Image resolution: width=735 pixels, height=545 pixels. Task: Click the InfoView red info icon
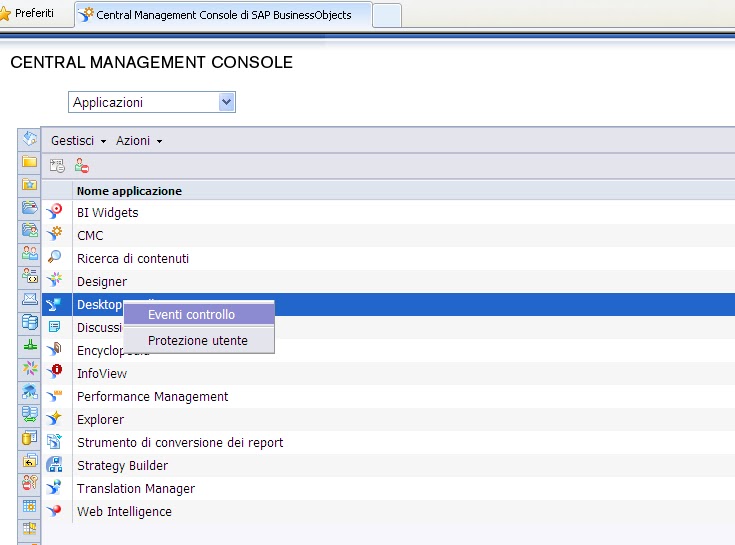54,372
